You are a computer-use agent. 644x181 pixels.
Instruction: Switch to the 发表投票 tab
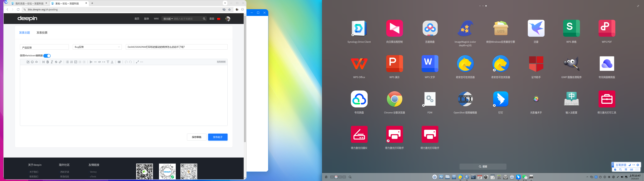[42, 33]
